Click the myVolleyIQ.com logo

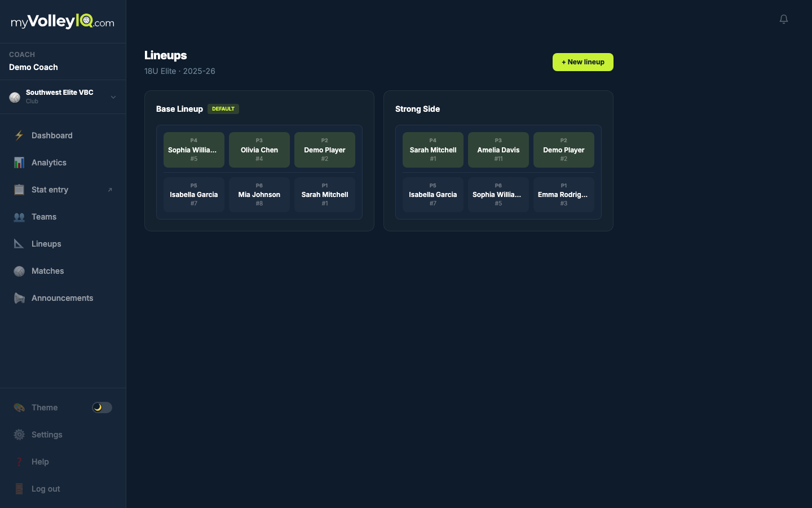coord(63,21)
